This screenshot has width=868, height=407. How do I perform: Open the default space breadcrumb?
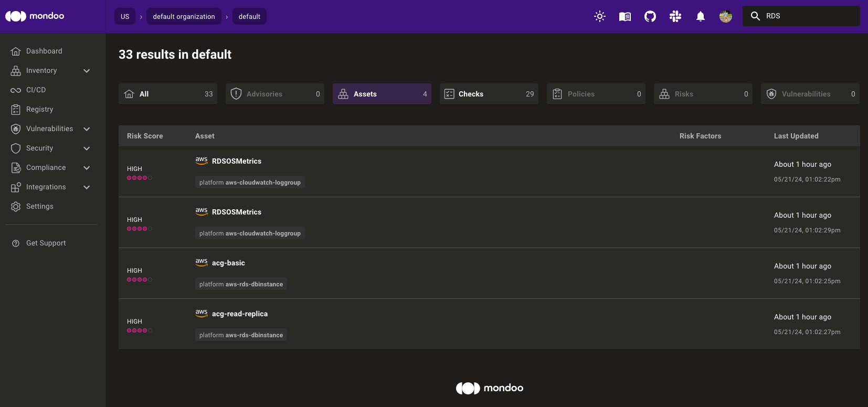coord(249,16)
